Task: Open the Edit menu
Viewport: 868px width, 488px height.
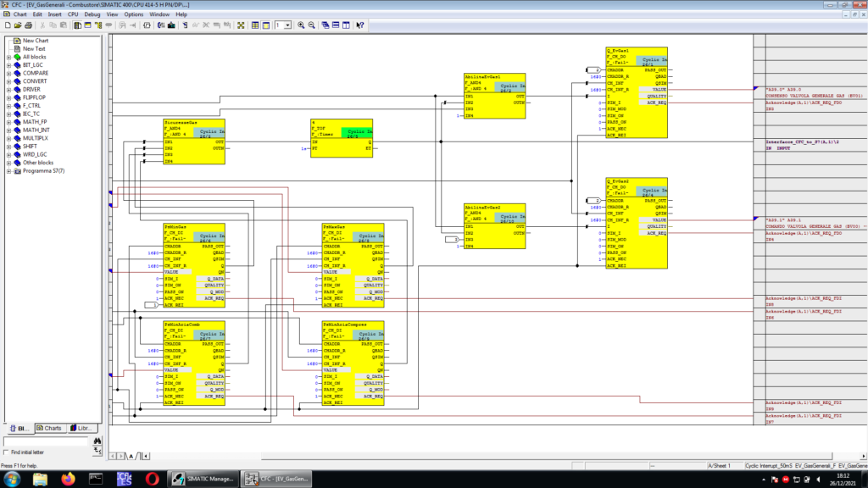Action: (x=37, y=14)
